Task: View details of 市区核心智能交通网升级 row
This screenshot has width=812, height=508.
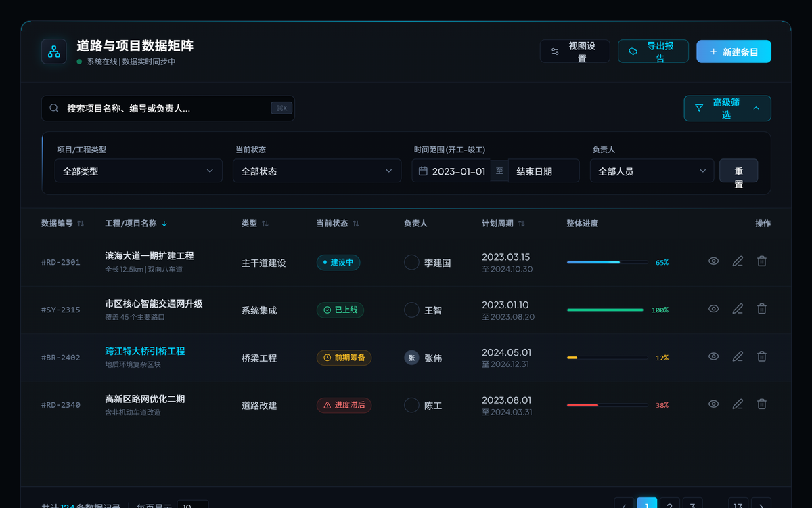Action: (x=713, y=309)
